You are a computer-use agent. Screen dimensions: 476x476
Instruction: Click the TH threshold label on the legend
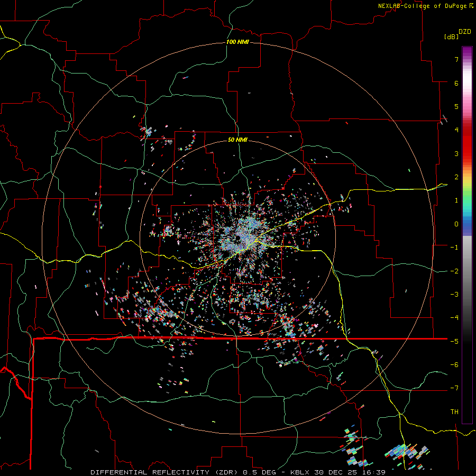pos(454,412)
